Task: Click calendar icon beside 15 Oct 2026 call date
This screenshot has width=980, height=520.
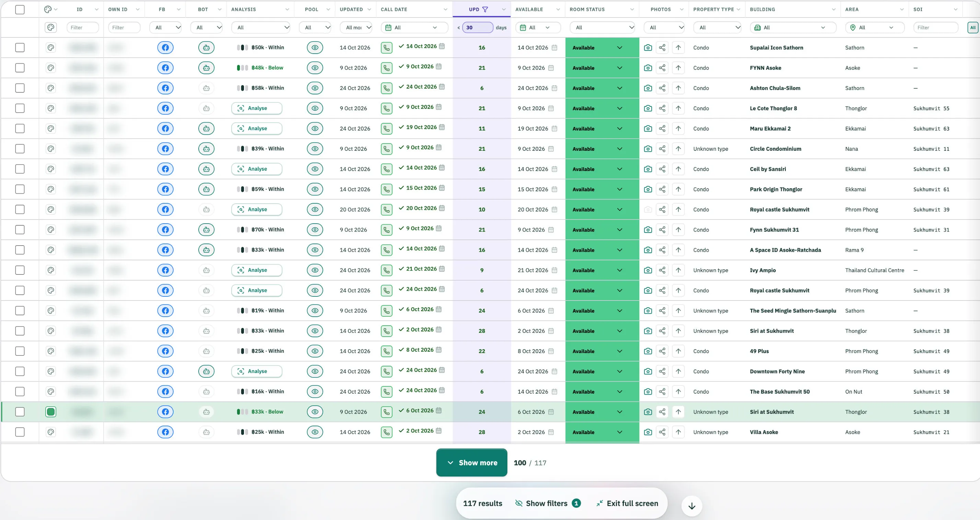Action: click(442, 188)
